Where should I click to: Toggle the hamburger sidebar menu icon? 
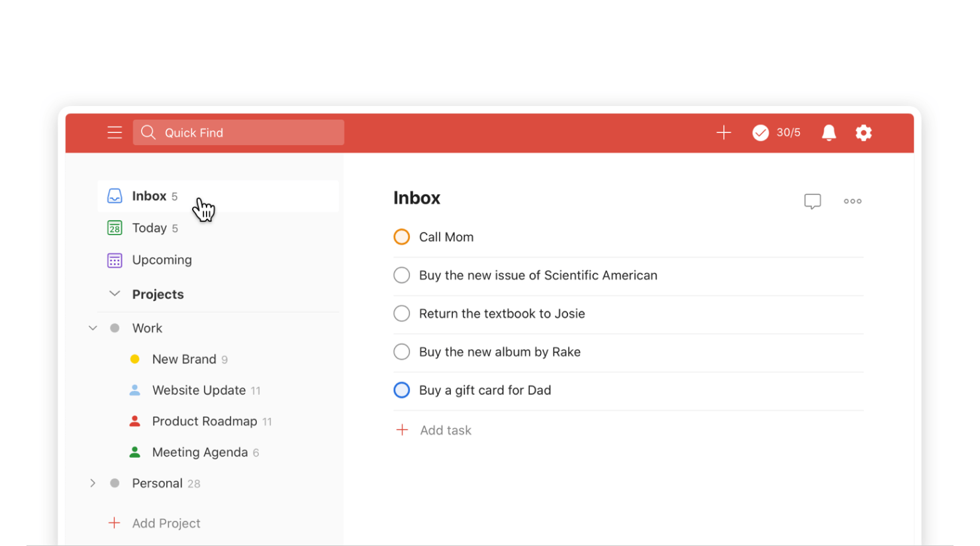115,133
